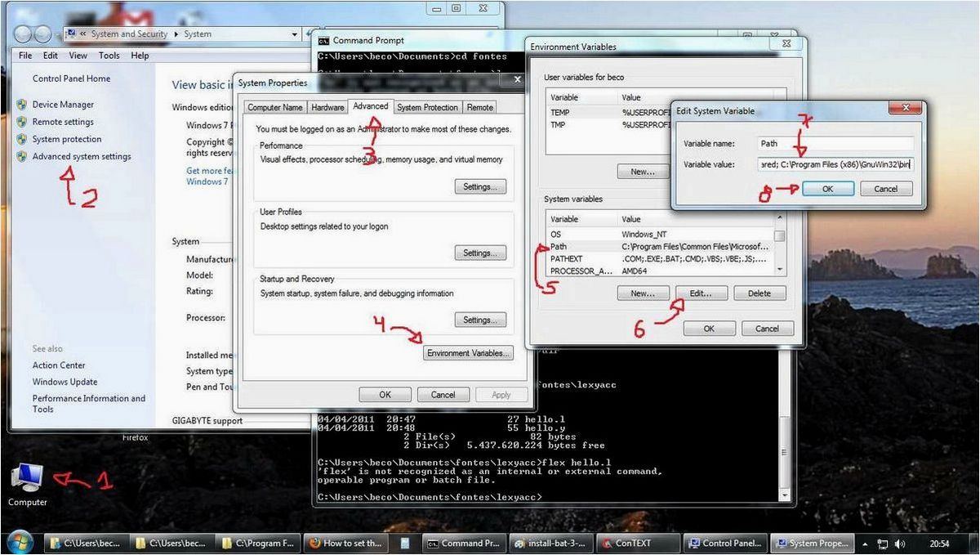Click Edit for system variables
This screenshot has height=555, width=980.
[701, 293]
